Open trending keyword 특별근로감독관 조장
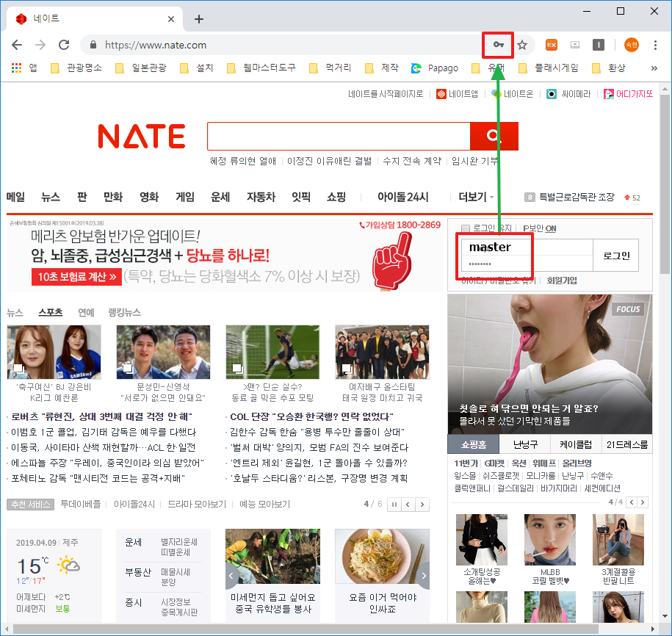This screenshot has height=636, width=672. click(577, 197)
